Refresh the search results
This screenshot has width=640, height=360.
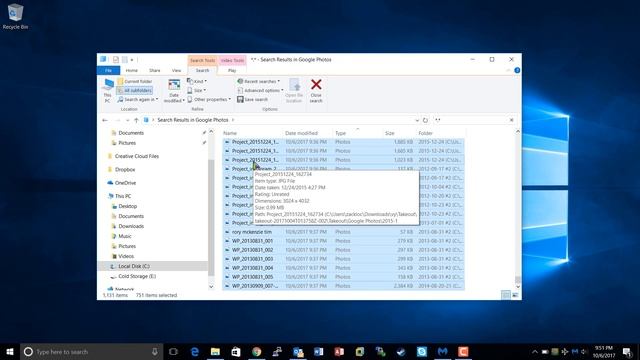[x=425, y=120]
